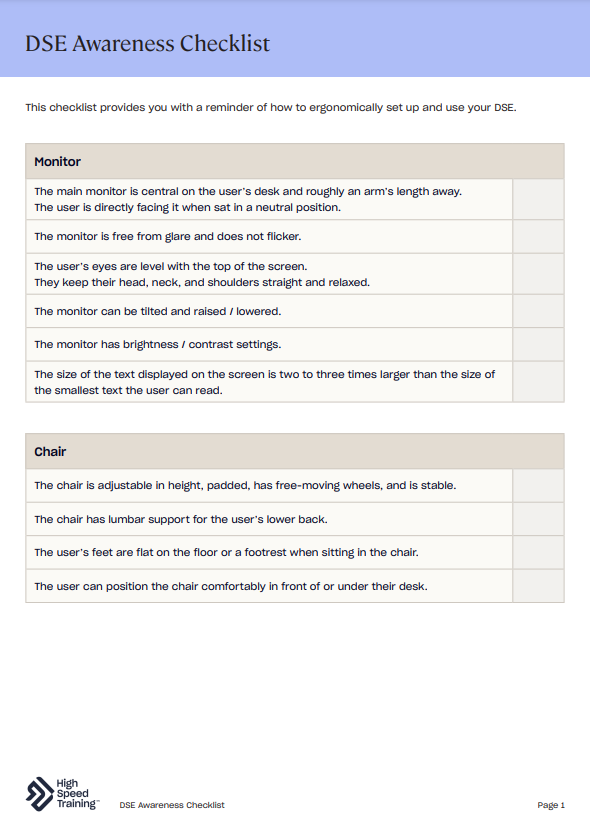Click the introductory sentence about ergonomic setup

pyautogui.click(x=271, y=107)
